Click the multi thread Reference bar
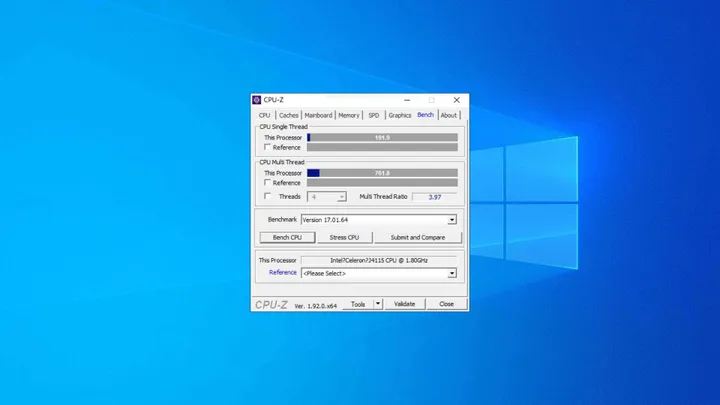The height and width of the screenshot is (405, 720). (382, 182)
